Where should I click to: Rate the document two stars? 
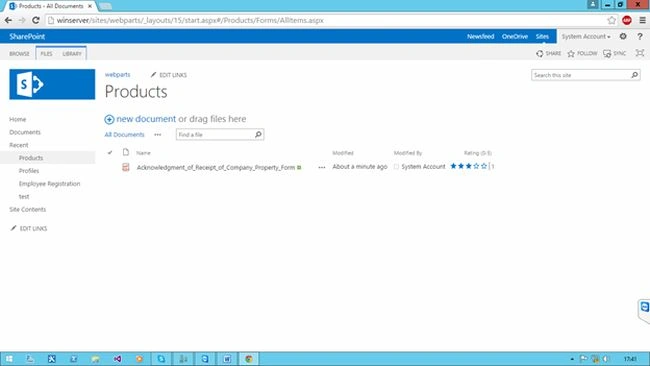tap(461, 166)
